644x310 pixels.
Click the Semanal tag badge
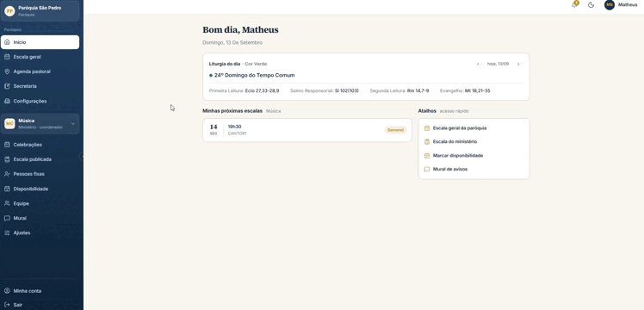point(395,130)
